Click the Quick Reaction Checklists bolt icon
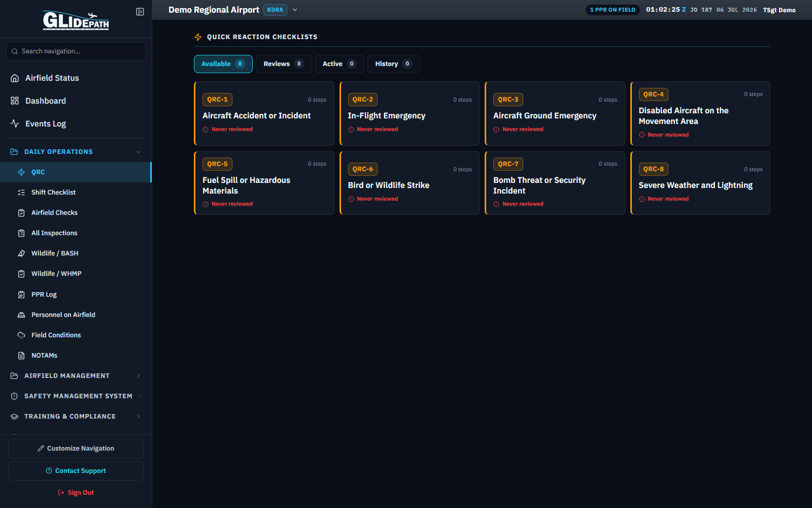This screenshot has width=812, height=508. point(198,37)
